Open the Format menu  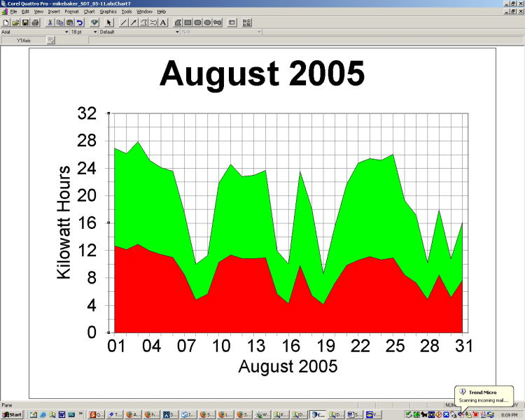click(71, 12)
